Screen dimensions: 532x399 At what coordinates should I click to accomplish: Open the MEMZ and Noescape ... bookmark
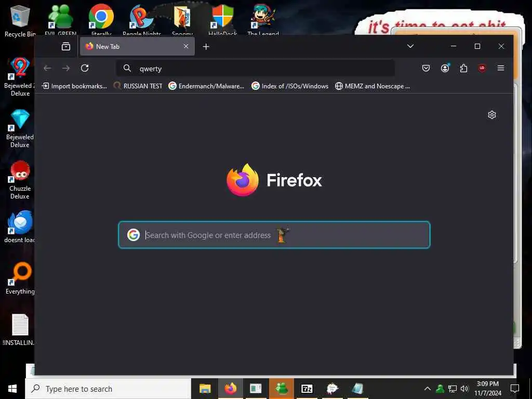(x=372, y=86)
